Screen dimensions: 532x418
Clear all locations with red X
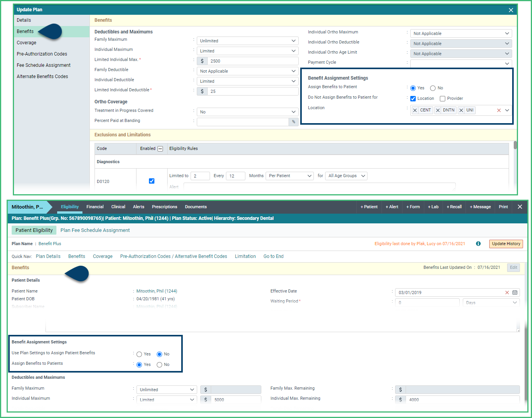[x=499, y=110]
